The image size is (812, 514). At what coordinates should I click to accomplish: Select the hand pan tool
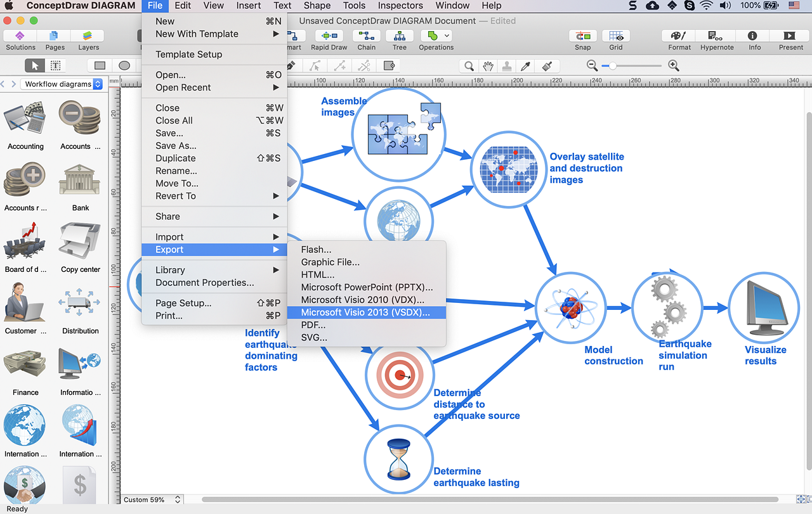click(488, 65)
